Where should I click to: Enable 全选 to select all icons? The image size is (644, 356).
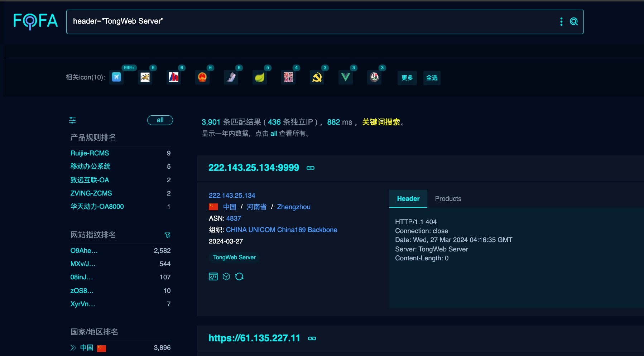tap(432, 78)
